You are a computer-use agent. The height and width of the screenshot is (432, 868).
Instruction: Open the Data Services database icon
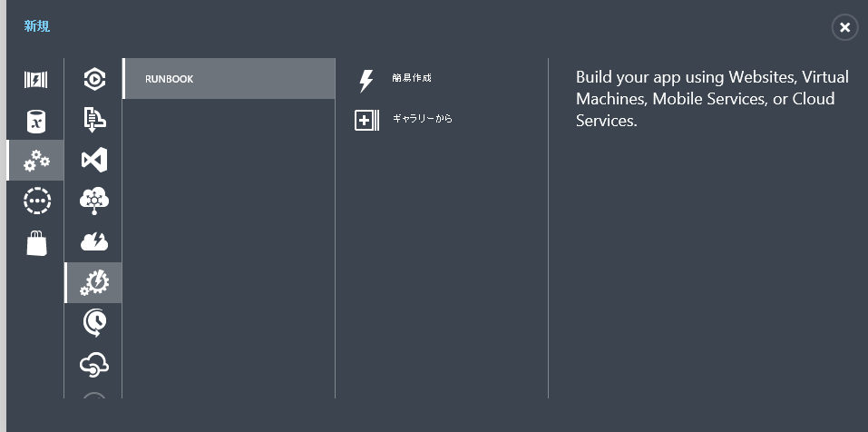click(x=35, y=121)
